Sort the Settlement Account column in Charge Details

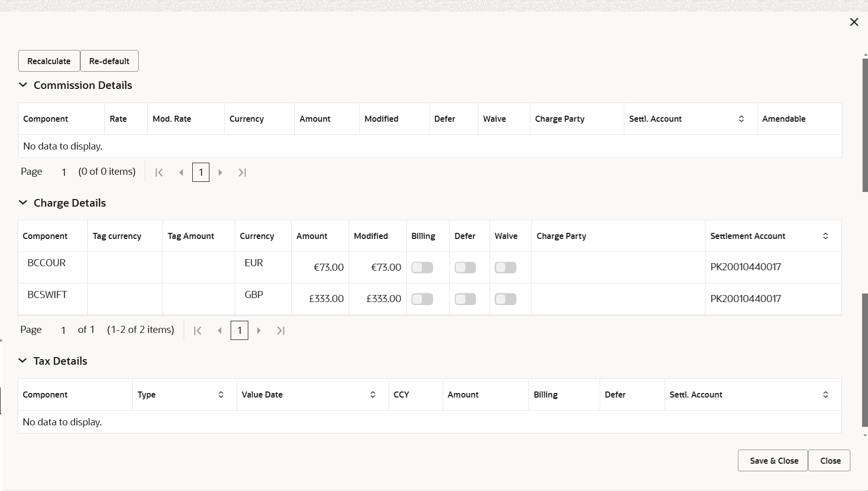pyautogui.click(x=826, y=236)
